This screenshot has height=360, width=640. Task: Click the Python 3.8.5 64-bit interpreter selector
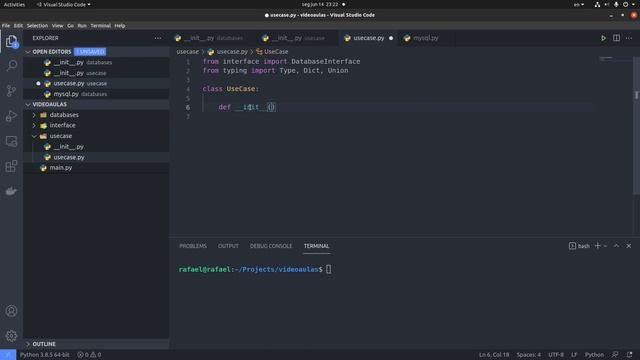pyautogui.click(x=44, y=355)
